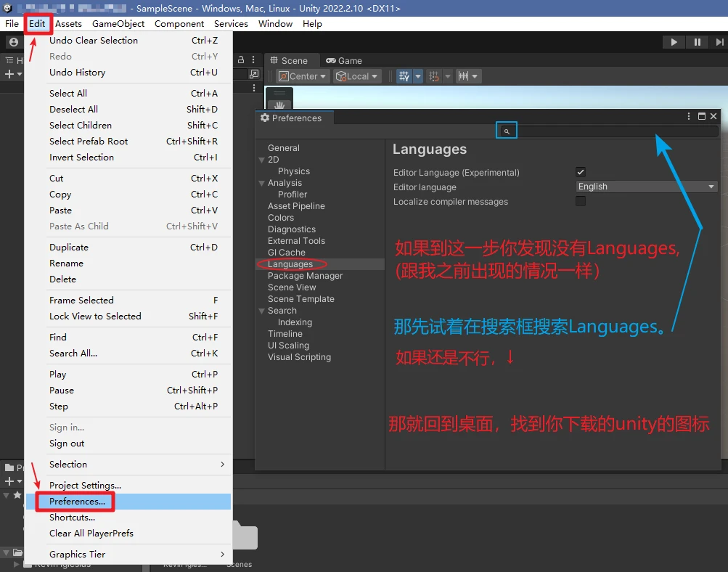This screenshot has height=572, width=728.
Task: Open the Preferences window three-dot options
Action: click(x=689, y=116)
